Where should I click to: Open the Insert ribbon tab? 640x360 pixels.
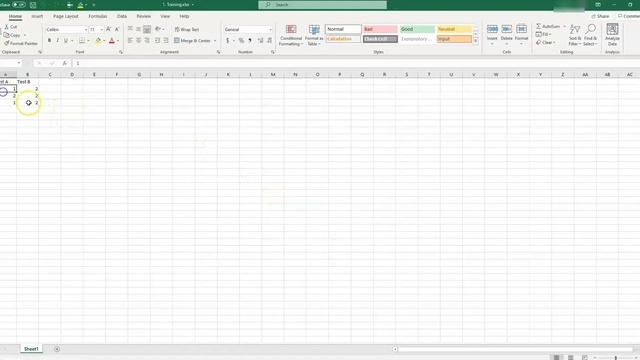click(37, 16)
